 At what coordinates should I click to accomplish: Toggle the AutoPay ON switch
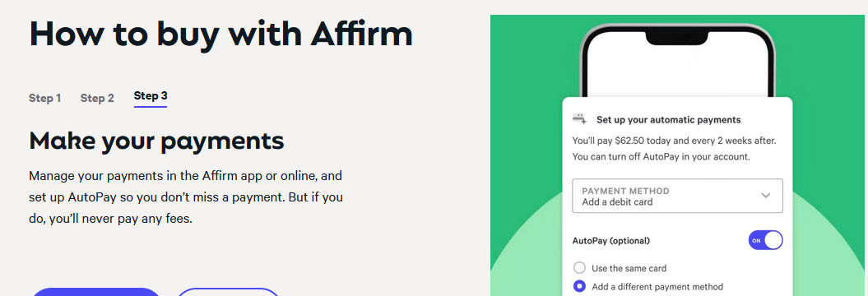point(765,240)
